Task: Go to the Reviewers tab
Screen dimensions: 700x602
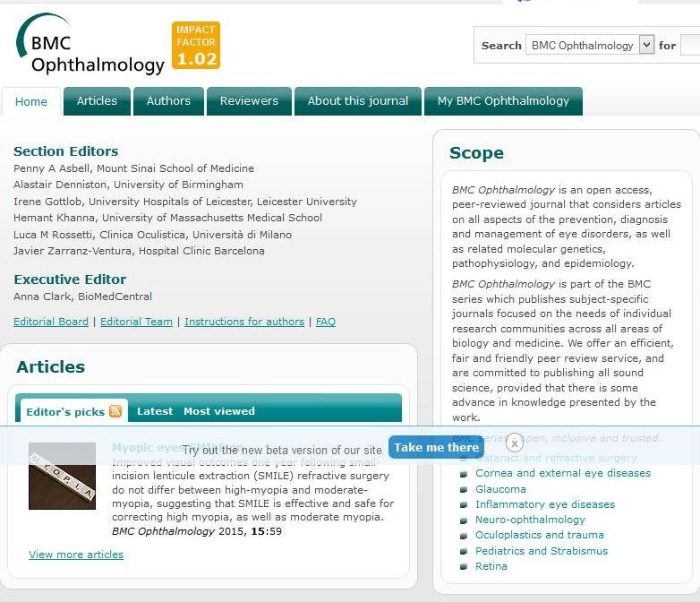Action: pyautogui.click(x=249, y=101)
